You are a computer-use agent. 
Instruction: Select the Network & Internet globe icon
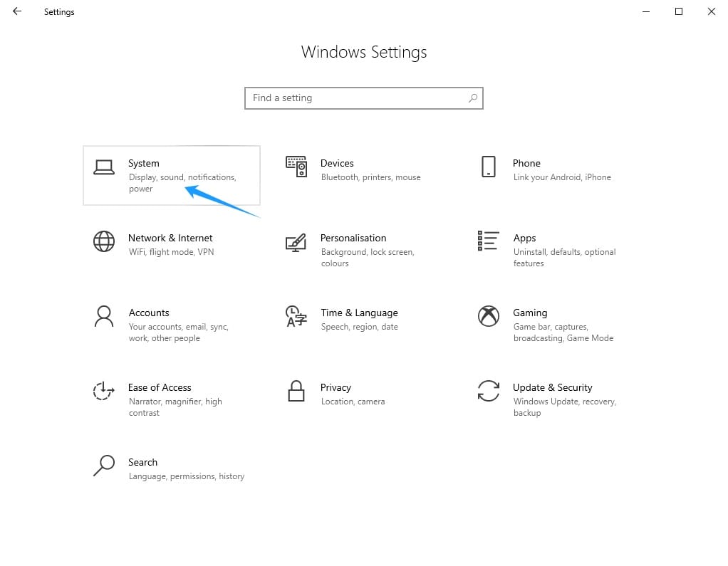[104, 241]
